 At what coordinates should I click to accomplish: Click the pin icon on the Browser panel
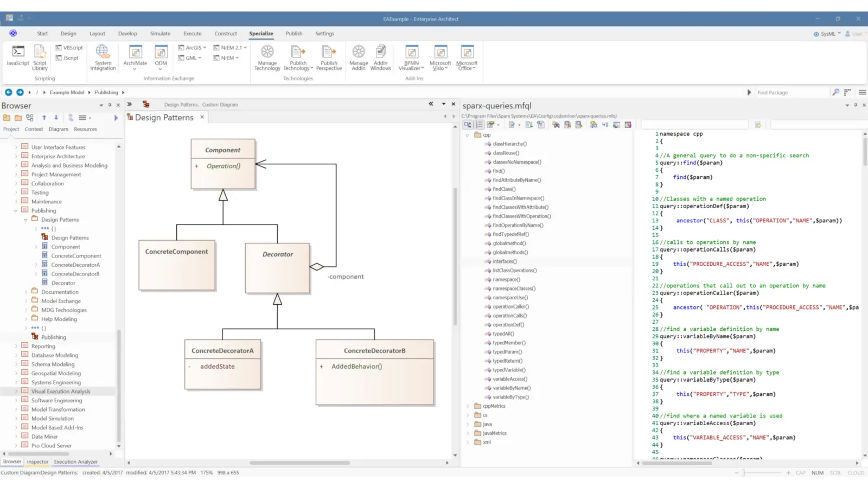[110, 105]
